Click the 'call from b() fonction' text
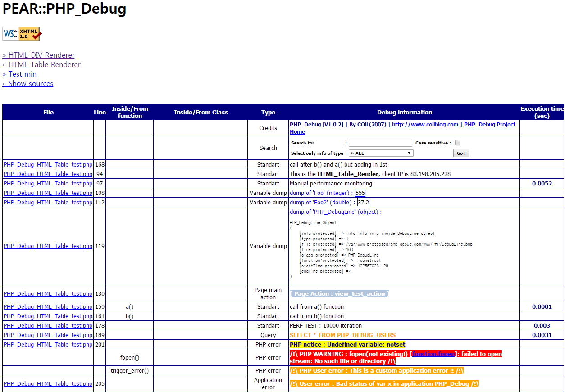Screen dimensions: 565x392 pyautogui.click(x=317, y=316)
